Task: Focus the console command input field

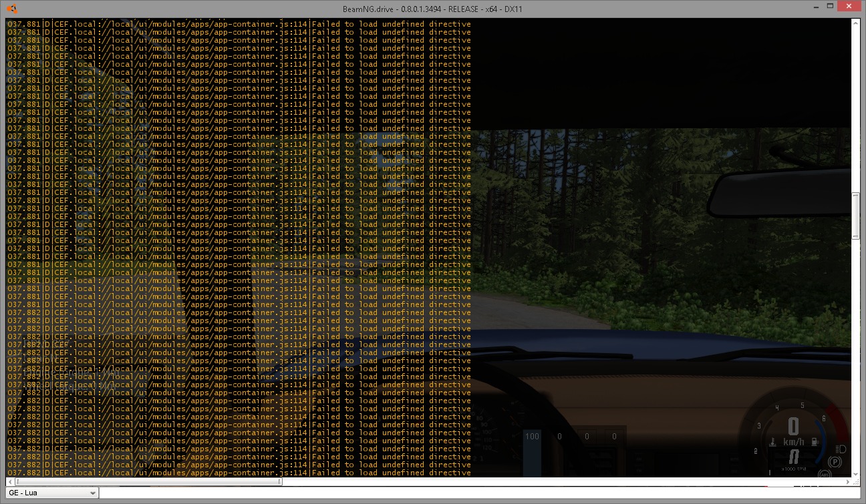Action: tap(479, 493)
